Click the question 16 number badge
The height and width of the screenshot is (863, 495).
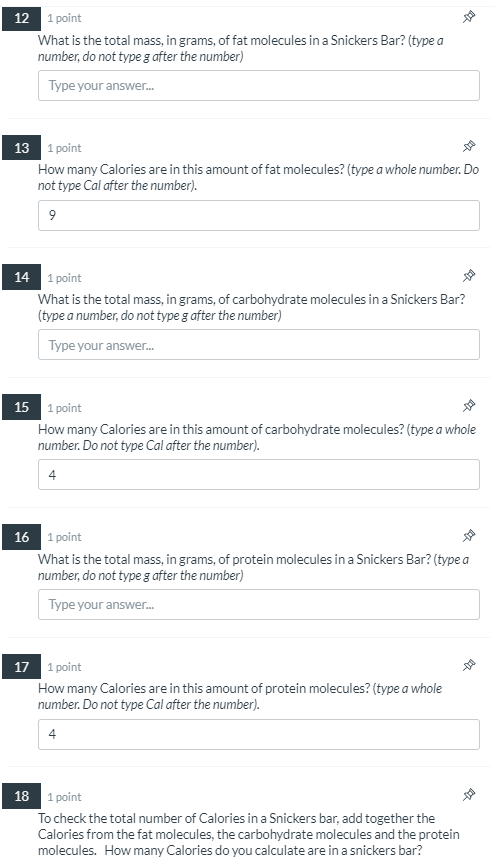[21, 537]
